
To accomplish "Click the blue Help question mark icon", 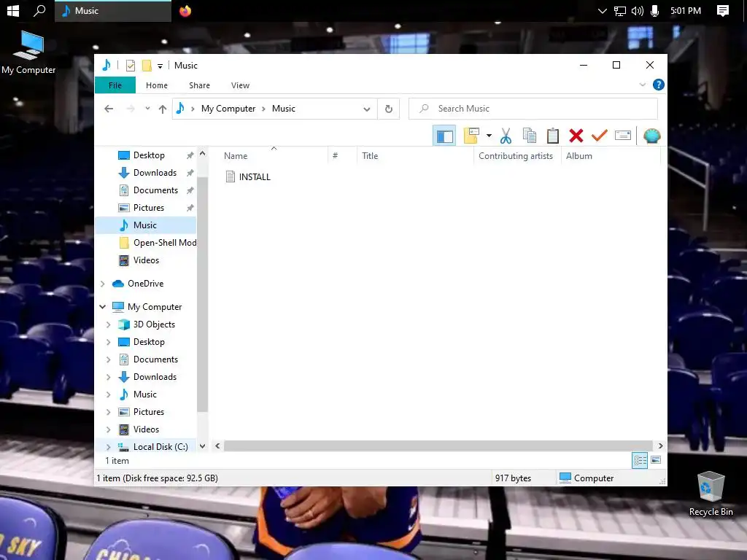I will pos(659,85).
